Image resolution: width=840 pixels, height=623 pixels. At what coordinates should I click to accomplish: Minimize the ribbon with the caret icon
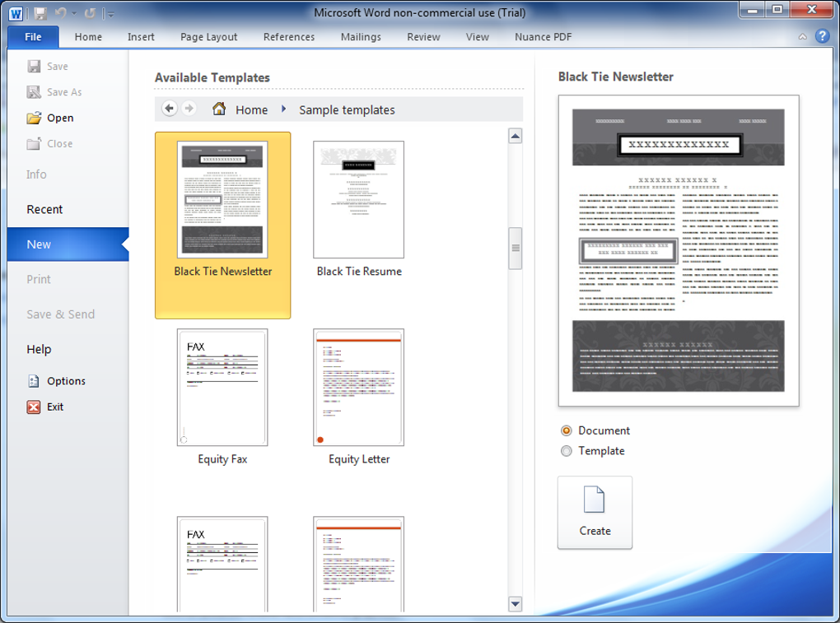pos(803,37)
